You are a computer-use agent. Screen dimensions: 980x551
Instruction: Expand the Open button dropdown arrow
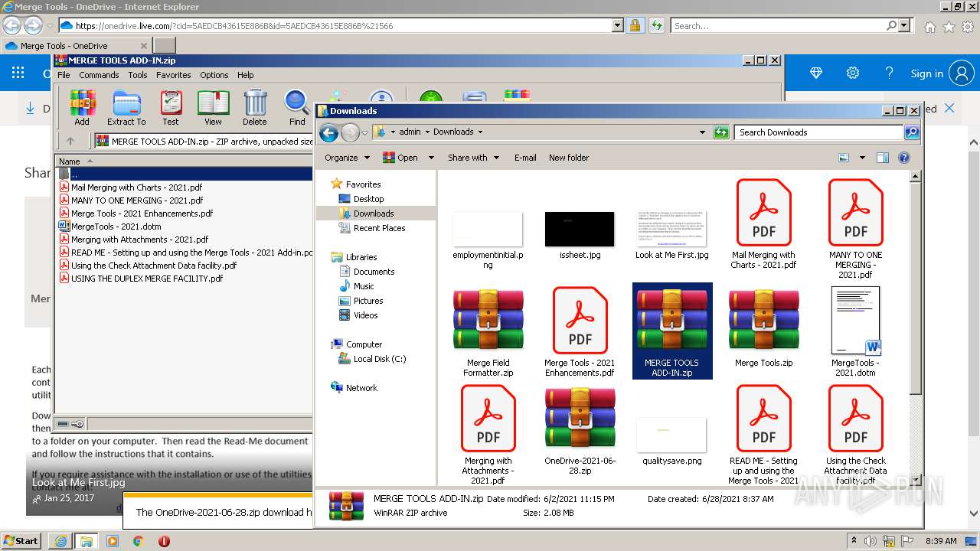431,158
